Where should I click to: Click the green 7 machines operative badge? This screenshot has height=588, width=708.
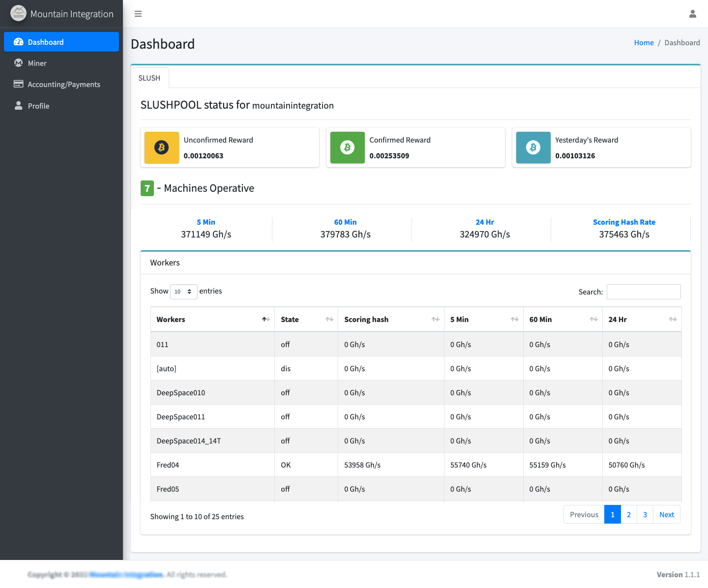coord(147,188)
